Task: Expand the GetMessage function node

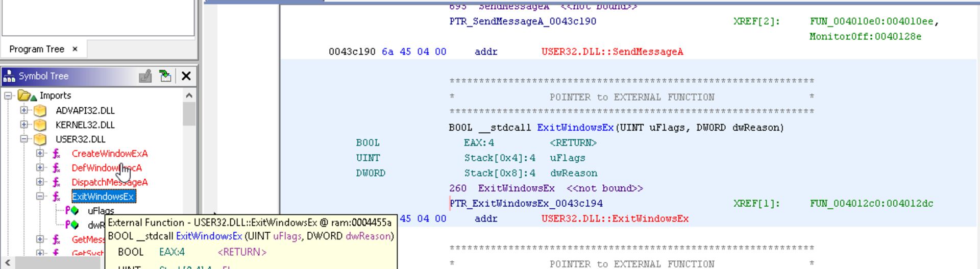Action: pyautogui.click(x=40, y=239)
